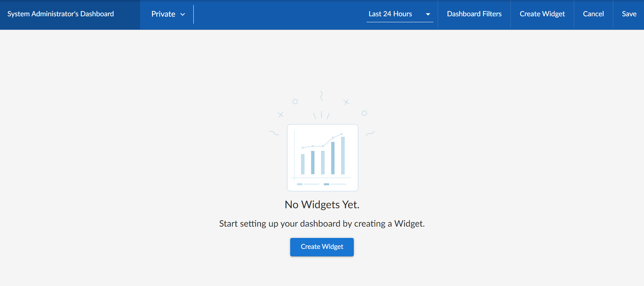Save the dashboard
This screenshot has width=644, height=286.
tap(629, 14)
